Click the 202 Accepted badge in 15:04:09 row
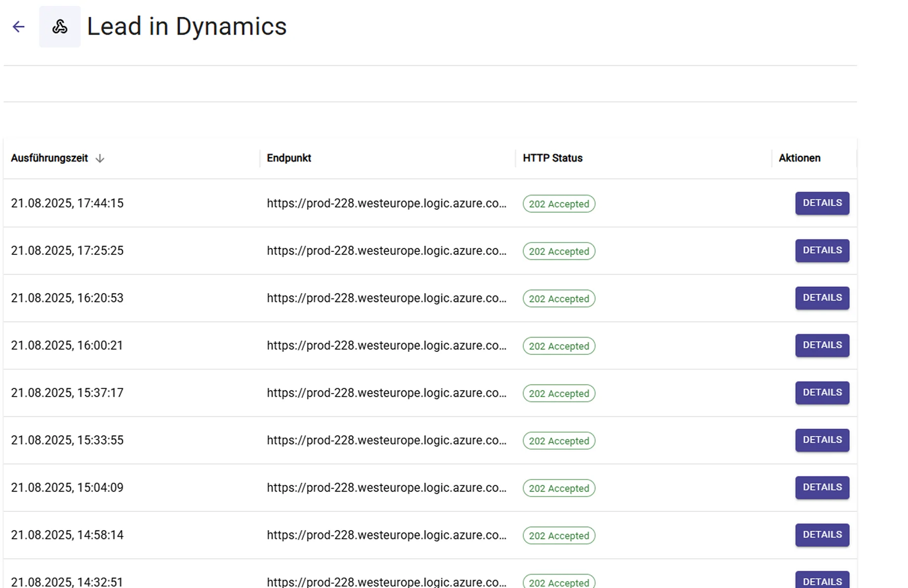 (559, 489)
